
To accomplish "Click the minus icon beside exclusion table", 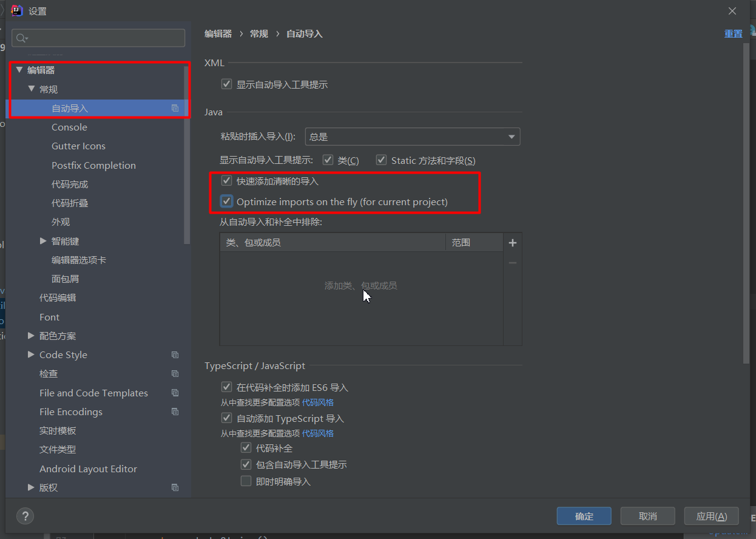I will (x=513, y=263).
